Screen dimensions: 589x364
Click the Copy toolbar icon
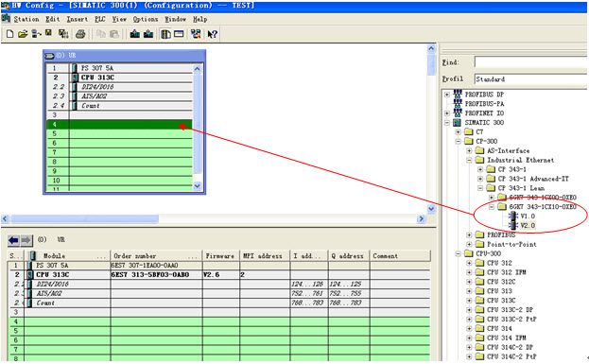pyautogui.click(x=101, y=34)
